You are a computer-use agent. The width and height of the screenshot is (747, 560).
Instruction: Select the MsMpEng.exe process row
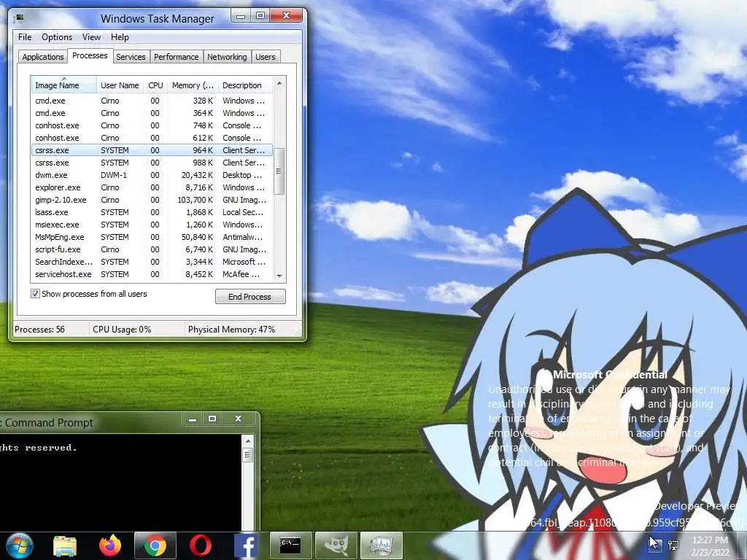click(x=152, y=237)
